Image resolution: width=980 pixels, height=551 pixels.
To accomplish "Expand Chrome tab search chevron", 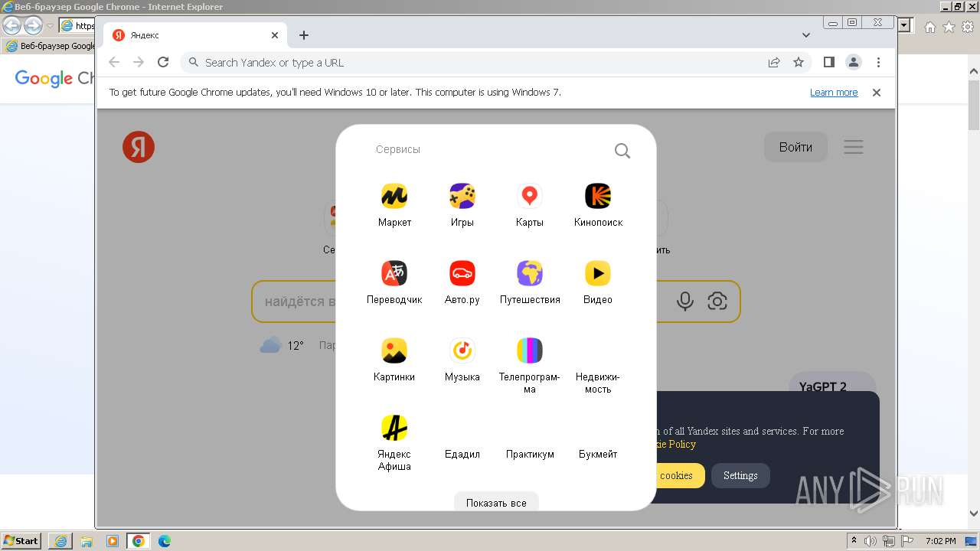I will 806,35.
